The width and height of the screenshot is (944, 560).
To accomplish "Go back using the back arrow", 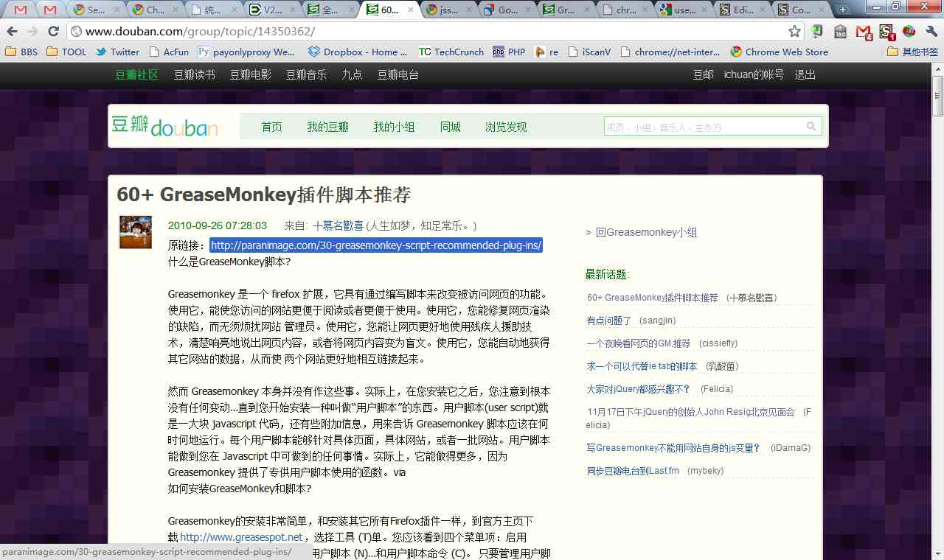I will click(12, 32).
